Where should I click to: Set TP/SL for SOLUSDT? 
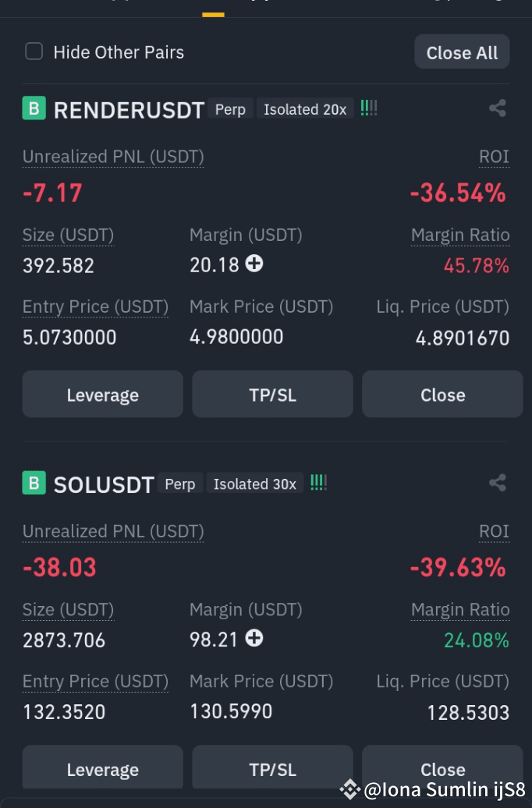point(272,769)
